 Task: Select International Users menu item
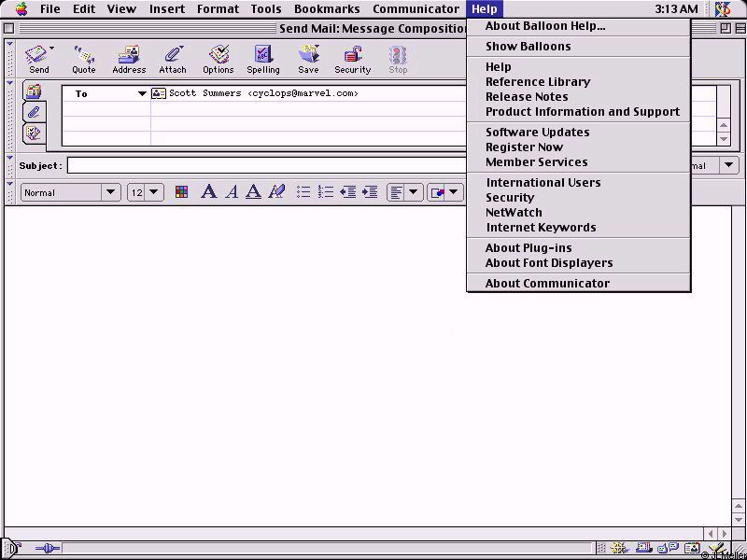click(x=543, y=182)
